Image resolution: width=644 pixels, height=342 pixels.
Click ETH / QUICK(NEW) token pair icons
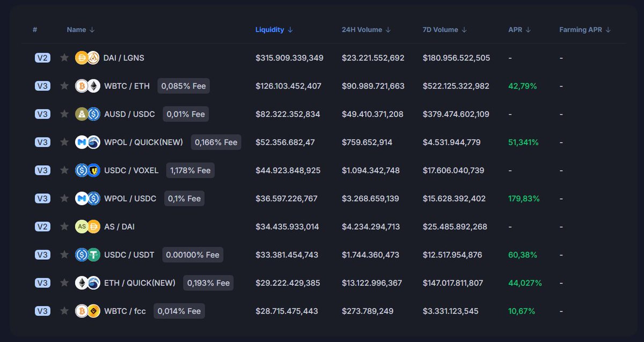pos(87,283)
